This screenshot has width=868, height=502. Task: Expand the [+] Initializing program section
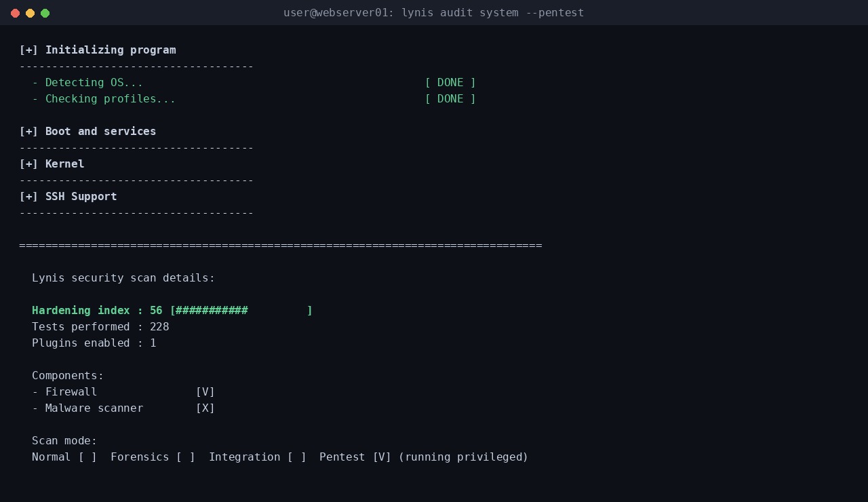click(x=98, y=50)
